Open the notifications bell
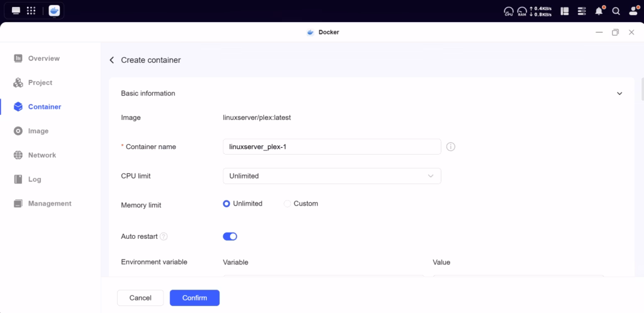The width and height of the screenshot is (644, 313). (599, 11)
